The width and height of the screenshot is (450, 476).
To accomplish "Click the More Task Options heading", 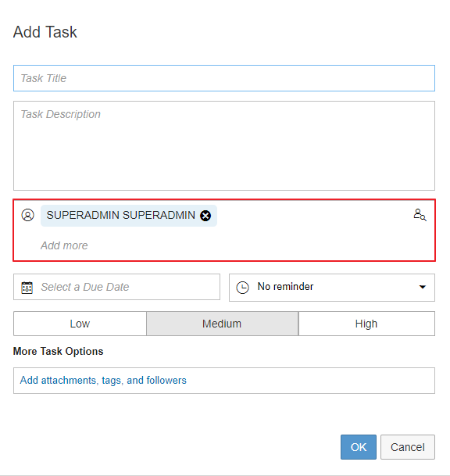I will click(x=59, y=351).
